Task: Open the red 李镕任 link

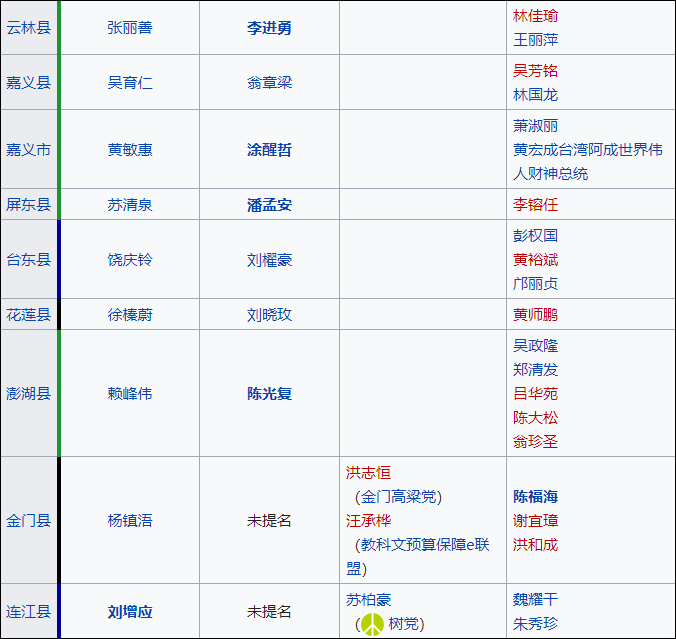Action: tap(535, 204)
